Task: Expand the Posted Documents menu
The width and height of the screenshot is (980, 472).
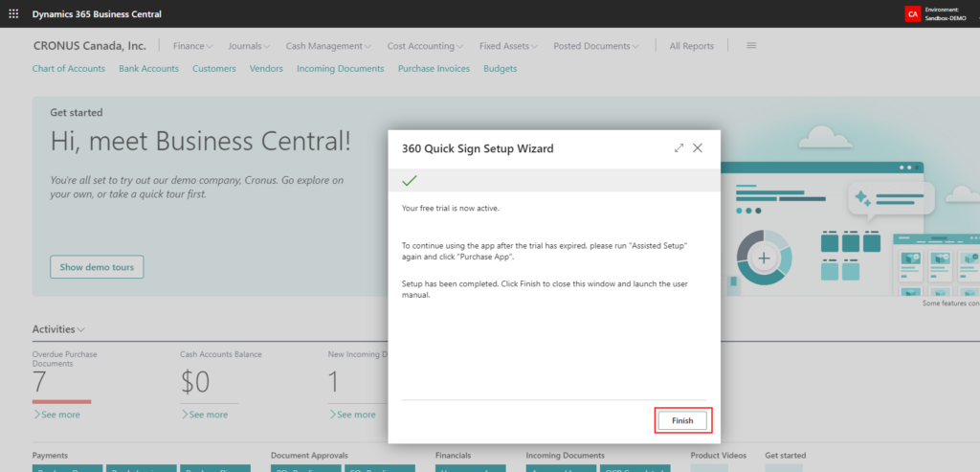Action: (596, 46)
